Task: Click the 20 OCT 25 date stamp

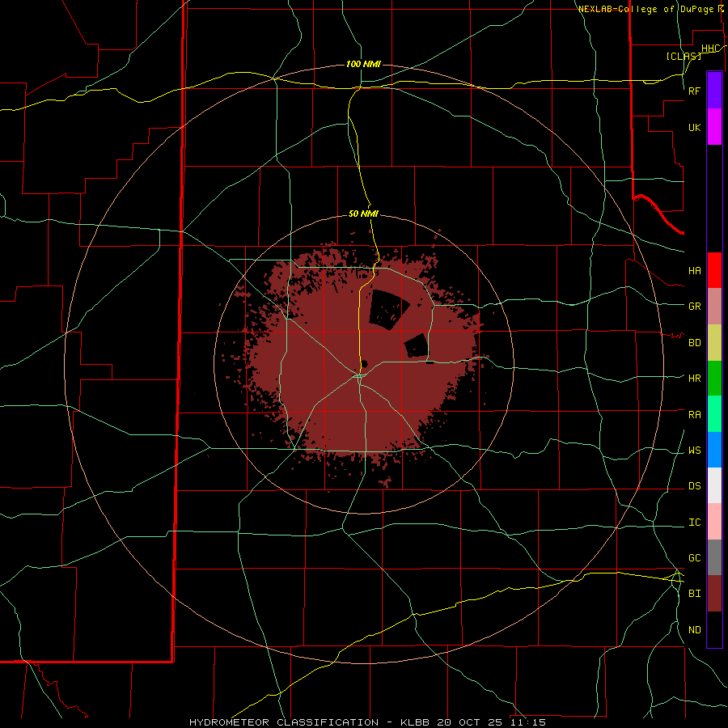Action: [470, 722]
